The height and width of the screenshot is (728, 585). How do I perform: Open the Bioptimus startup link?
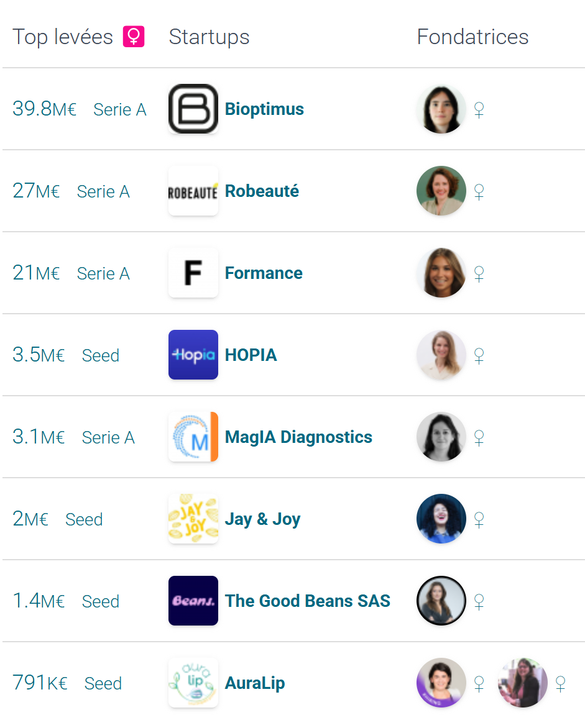click(x=264, y=109)
